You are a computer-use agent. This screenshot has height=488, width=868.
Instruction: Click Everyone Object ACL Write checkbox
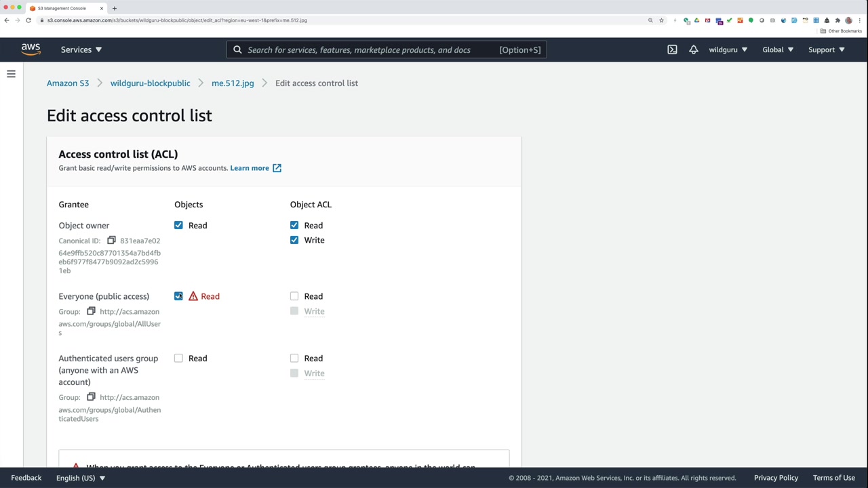(x=294, y=311)
